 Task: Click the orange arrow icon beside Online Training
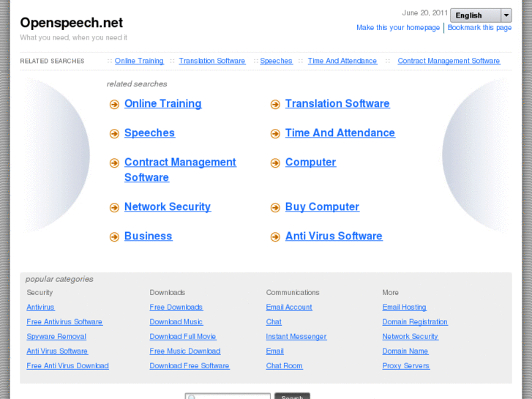114,105
